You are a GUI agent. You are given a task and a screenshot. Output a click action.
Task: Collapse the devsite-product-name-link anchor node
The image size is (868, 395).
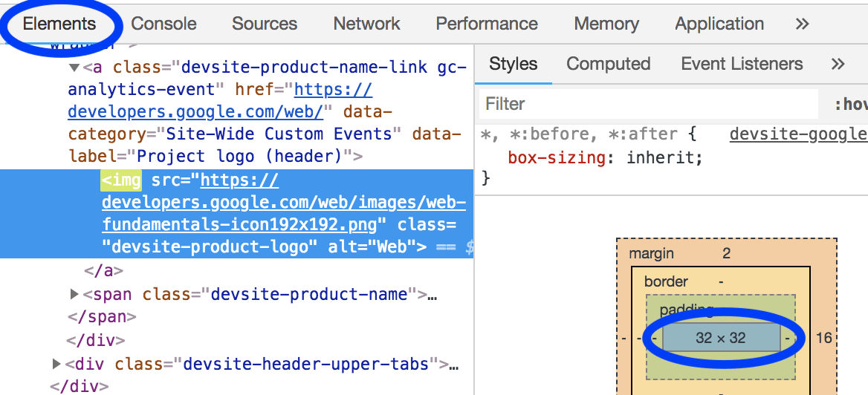(x=74, y=68)
